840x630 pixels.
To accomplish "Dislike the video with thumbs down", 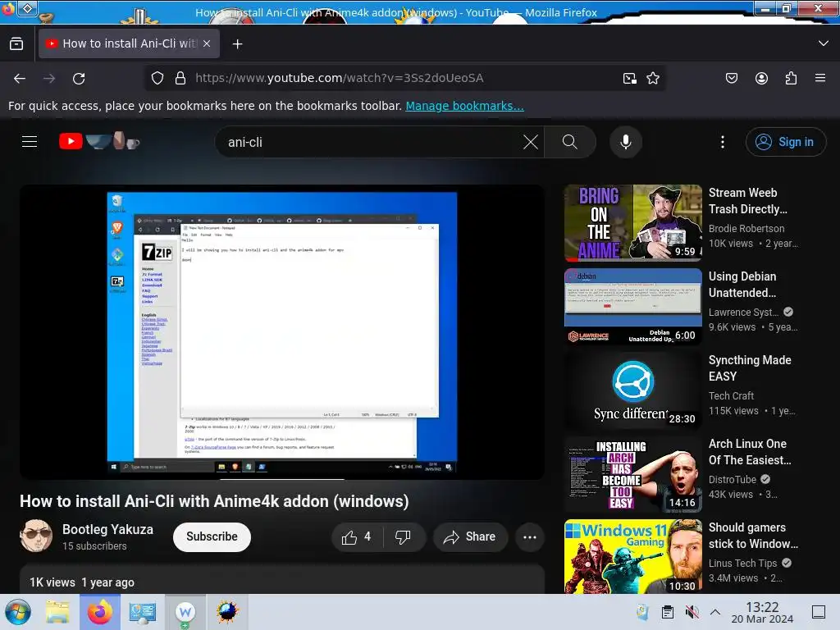I will [404, 536].
